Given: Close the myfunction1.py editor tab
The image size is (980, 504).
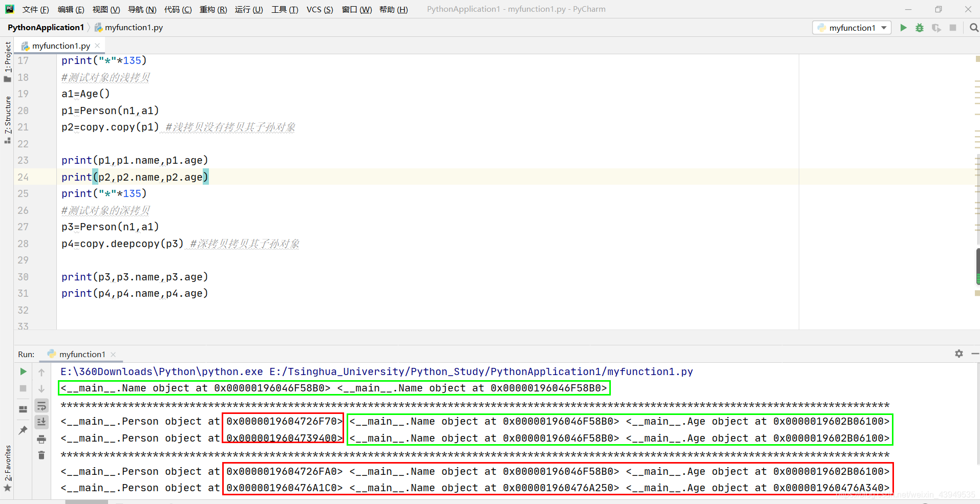Looking at the screenshot, I should (97, 46).
